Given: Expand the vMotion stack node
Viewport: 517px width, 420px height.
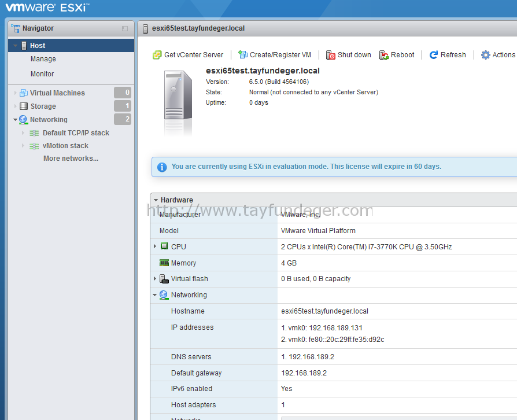Looking at the screenshot, I should (23, 146).
